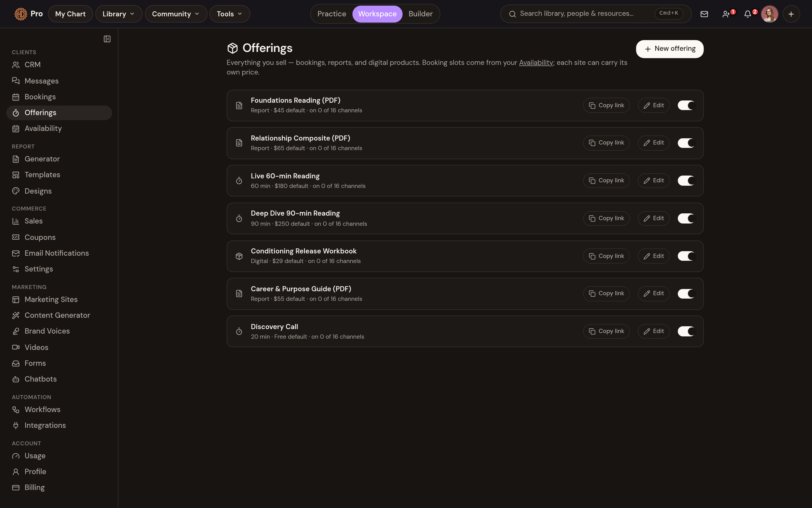Click the Discovery Call offering title
The width and height of the screenshot is (812, 508).
(274, 327)
